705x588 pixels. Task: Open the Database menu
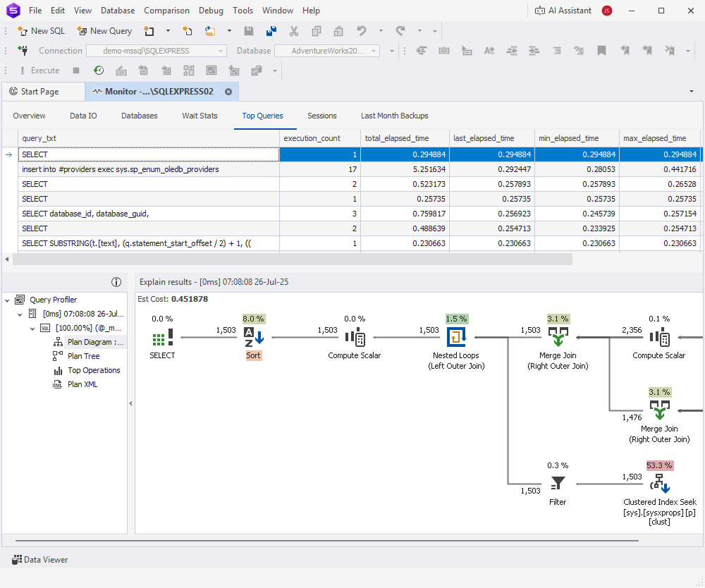(x=117, y=10)
